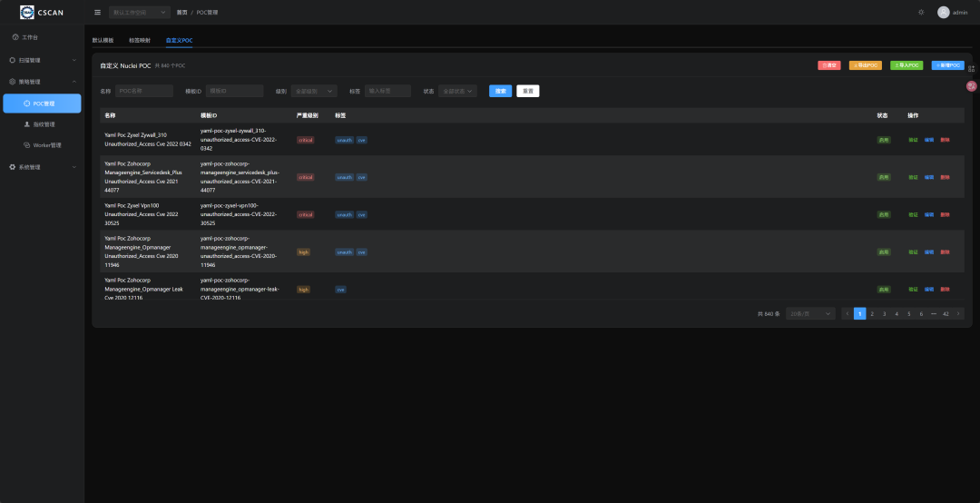The image size is (980, 503).
Task: Select POC管理 in the sidebar
Action: pyautogui.click(x=42, y=104)
